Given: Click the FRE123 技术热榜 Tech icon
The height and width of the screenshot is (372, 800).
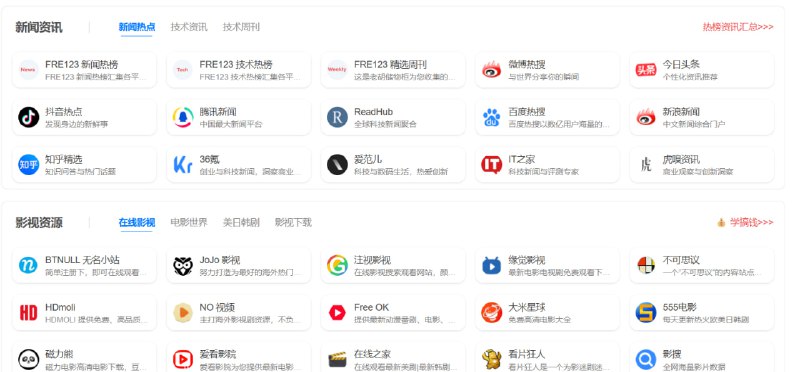Looking at the screenshot, I should click(183, 70).
